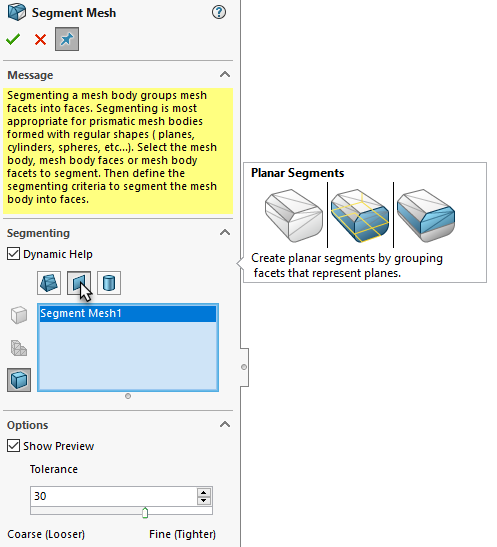497x547 pixels.
Task: Open Segment Mesh help question mark
Action: point(219,13)
